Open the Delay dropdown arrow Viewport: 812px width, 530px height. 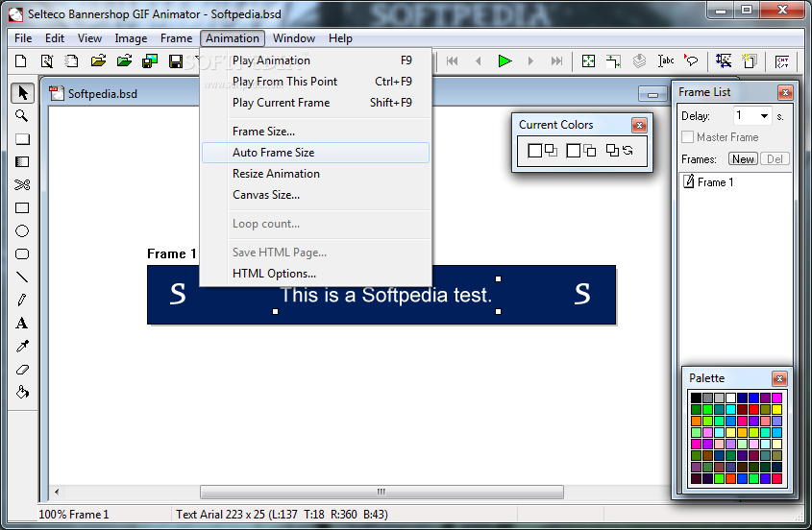764,116
